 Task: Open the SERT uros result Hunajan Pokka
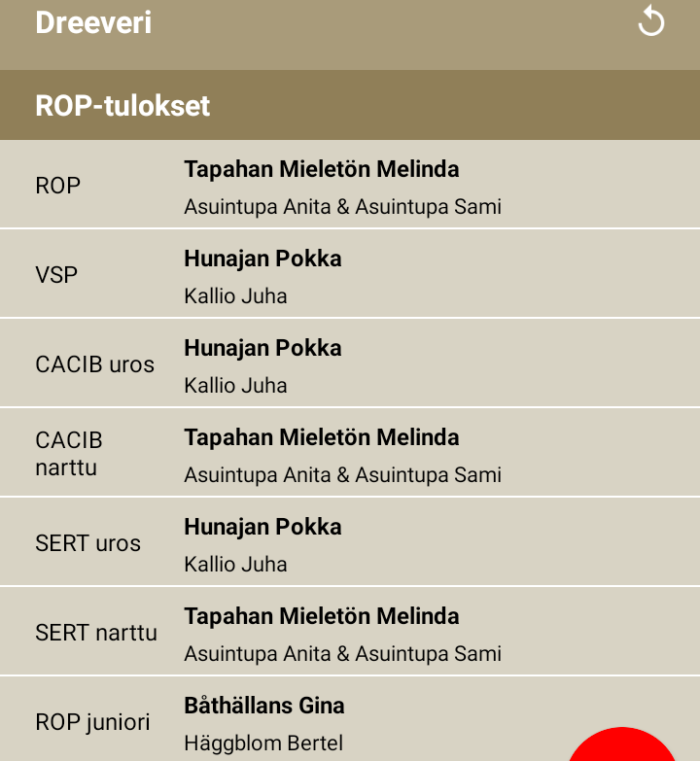tap(262, 527)
